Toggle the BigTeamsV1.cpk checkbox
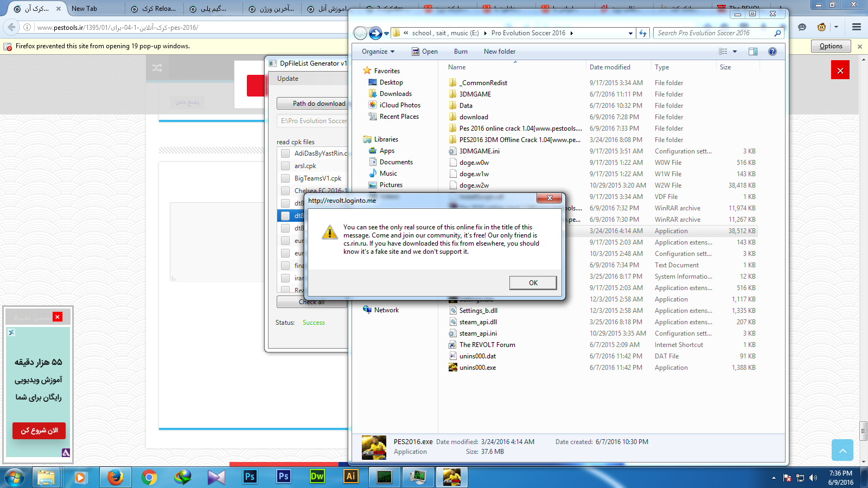868x488 pixels. (285, 178)
